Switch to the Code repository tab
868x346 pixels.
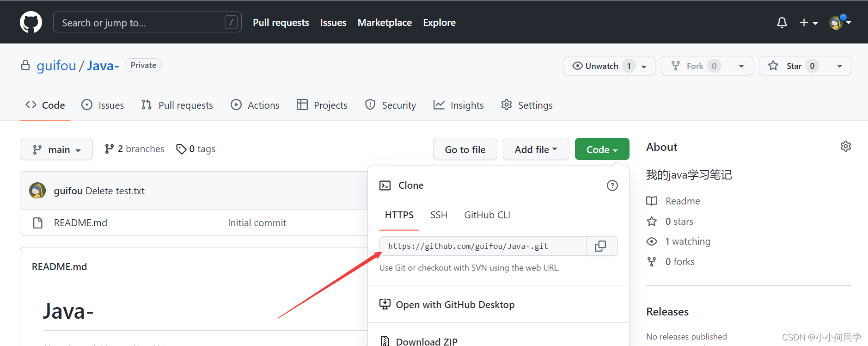[45, 105]
